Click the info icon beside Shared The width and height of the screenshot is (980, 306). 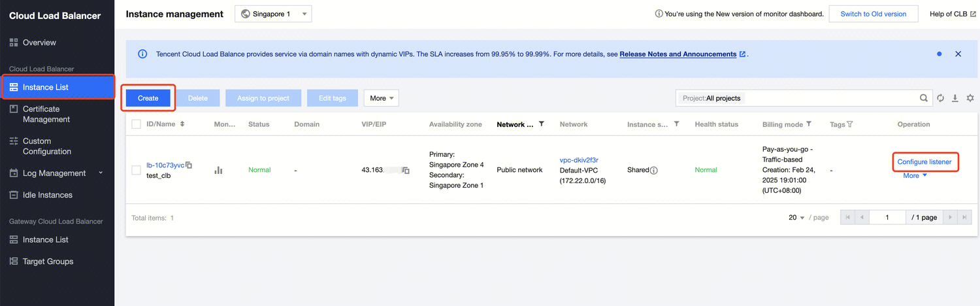click(x=654, y=170)
